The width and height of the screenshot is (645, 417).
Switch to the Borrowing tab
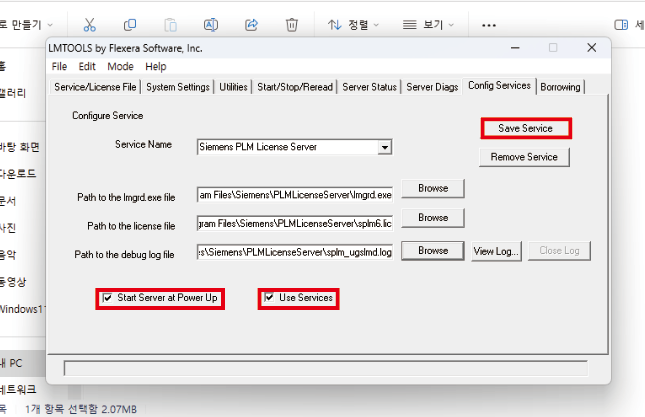click(x=560, y=87)
